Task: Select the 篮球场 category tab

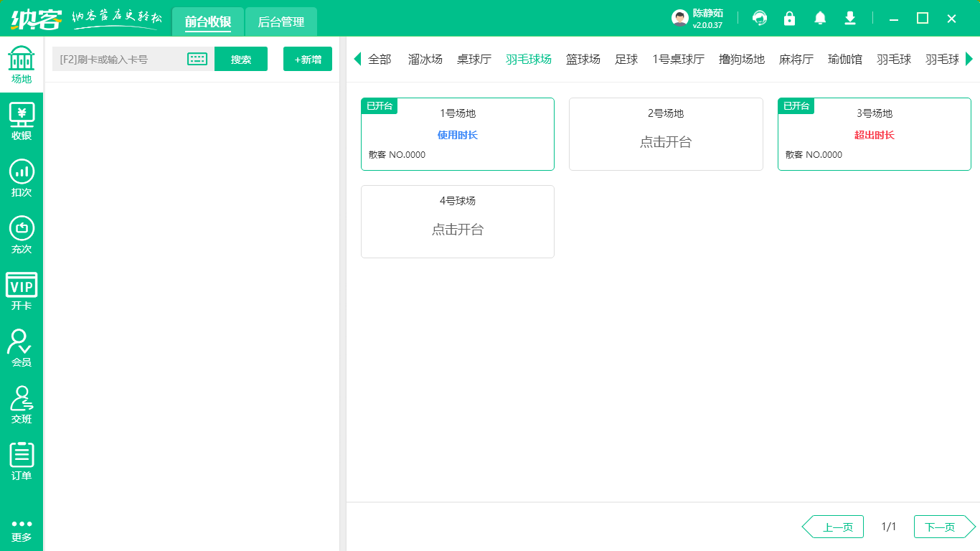Action: pos(583,59)
